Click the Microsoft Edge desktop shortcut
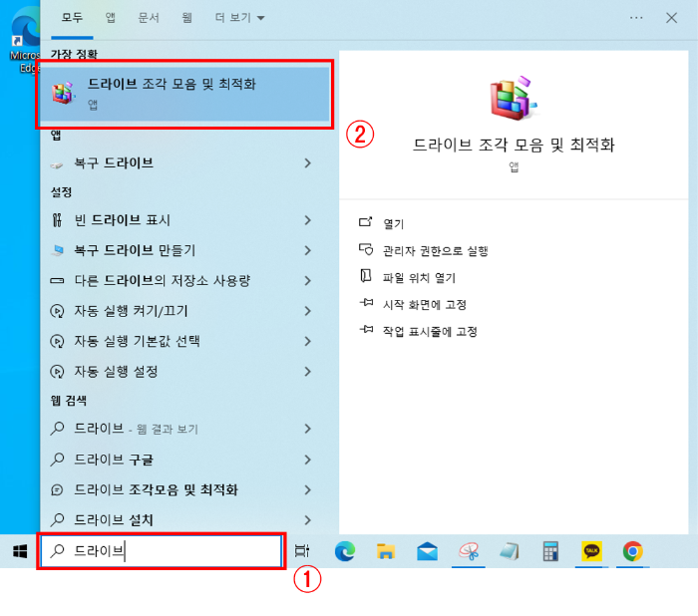This screenshot has width=698, height=616. (x=25, y=40)
